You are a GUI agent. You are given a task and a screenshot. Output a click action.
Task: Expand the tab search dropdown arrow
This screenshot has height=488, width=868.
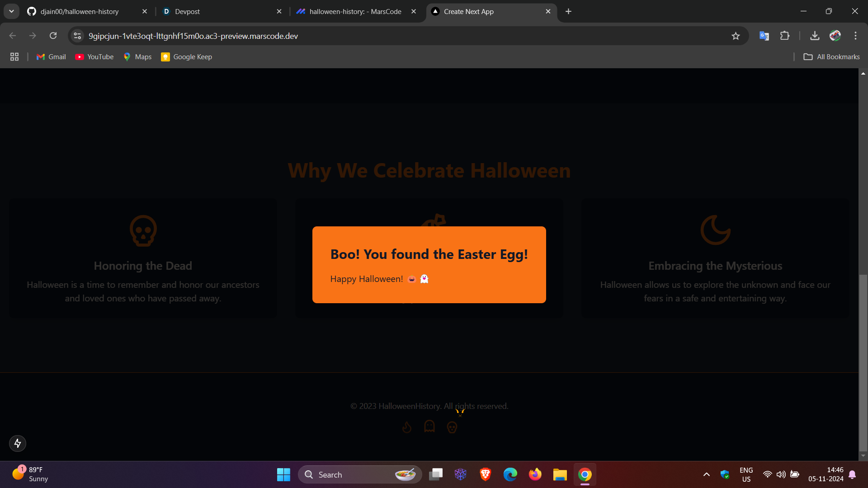[x=11, y=11]
